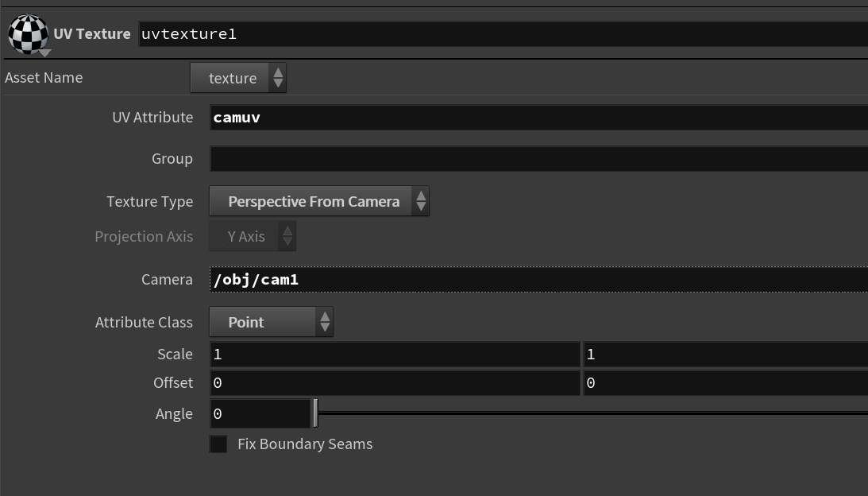Click the Angle numeric value field
The width and height of the screenshot is (868, 496).
(x=260, y=413)
